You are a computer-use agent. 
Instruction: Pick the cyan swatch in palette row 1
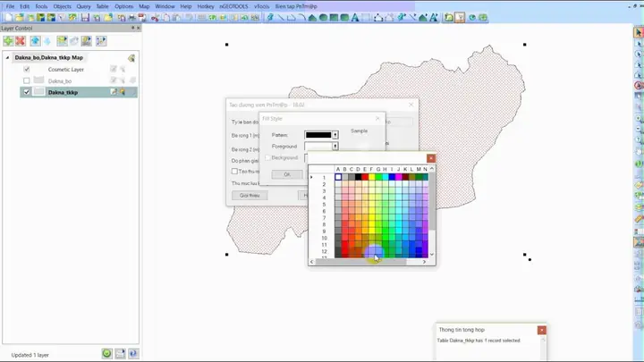point(385,177)
